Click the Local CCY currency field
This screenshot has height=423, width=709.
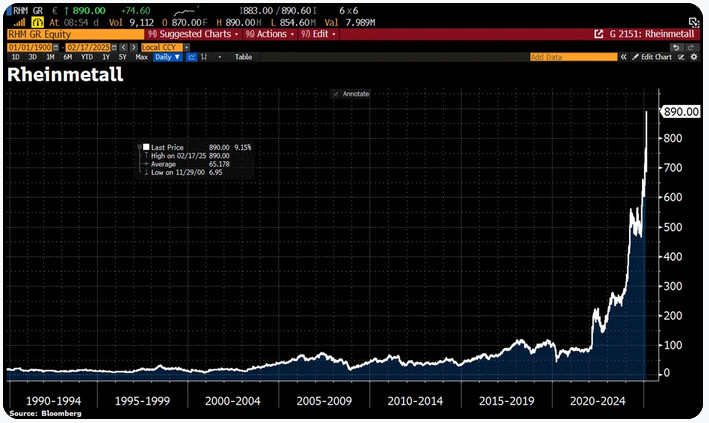(162, 47)
